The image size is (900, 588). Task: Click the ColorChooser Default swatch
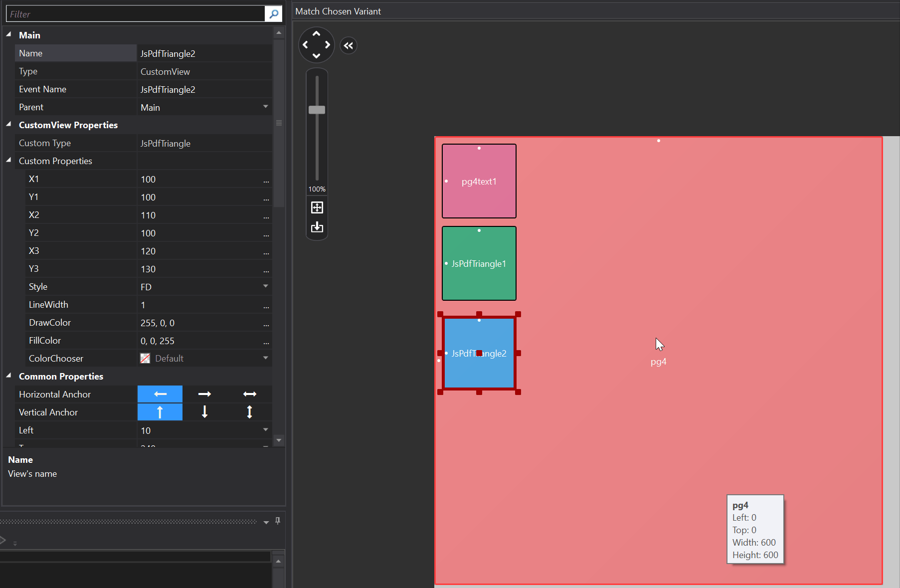tap(145, 359)
